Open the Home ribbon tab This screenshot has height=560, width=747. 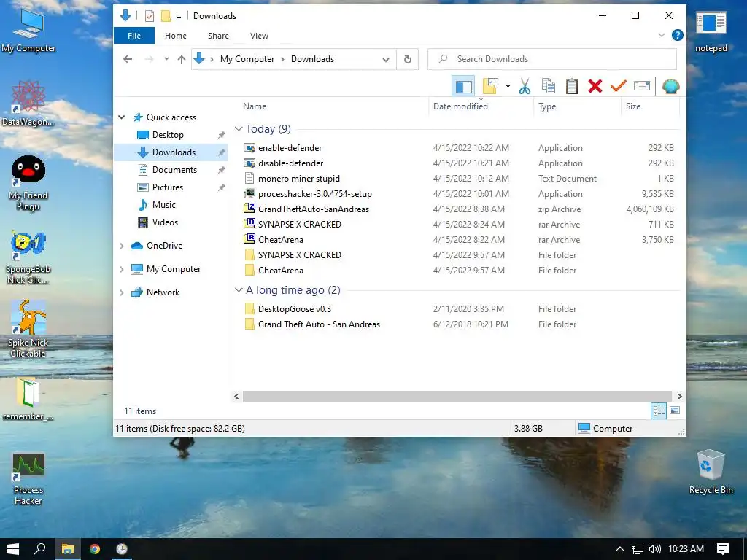pyautogui.click(x=176, y=36)
